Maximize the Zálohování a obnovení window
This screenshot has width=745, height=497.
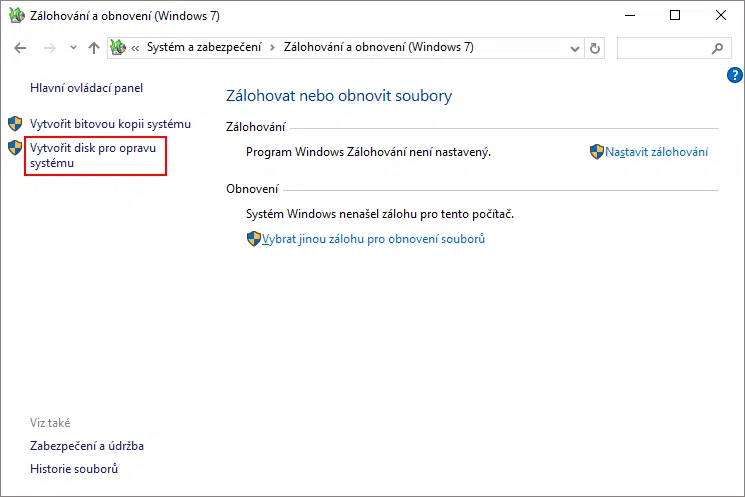click(x=675, y=15)
